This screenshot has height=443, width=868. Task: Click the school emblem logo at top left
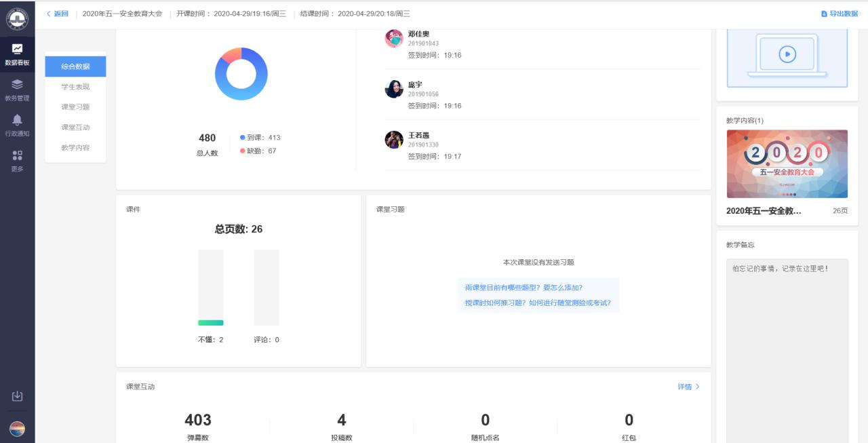point(17,18)
